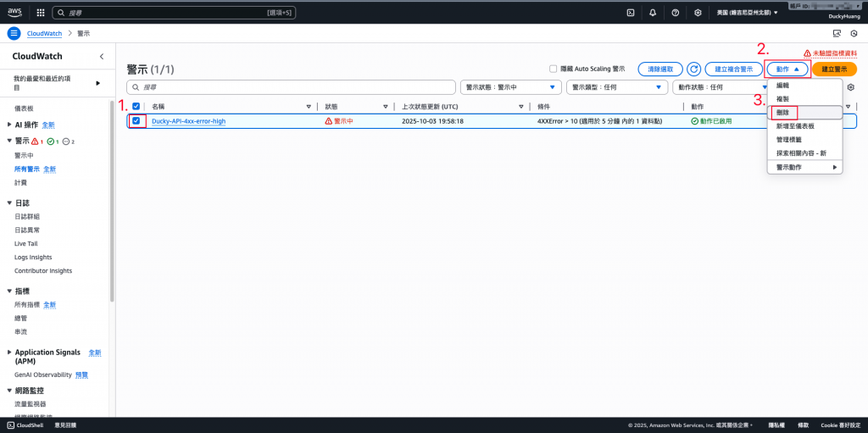
Task: Collapse the 網路監控 sidebar section
Action: point(9,391)
